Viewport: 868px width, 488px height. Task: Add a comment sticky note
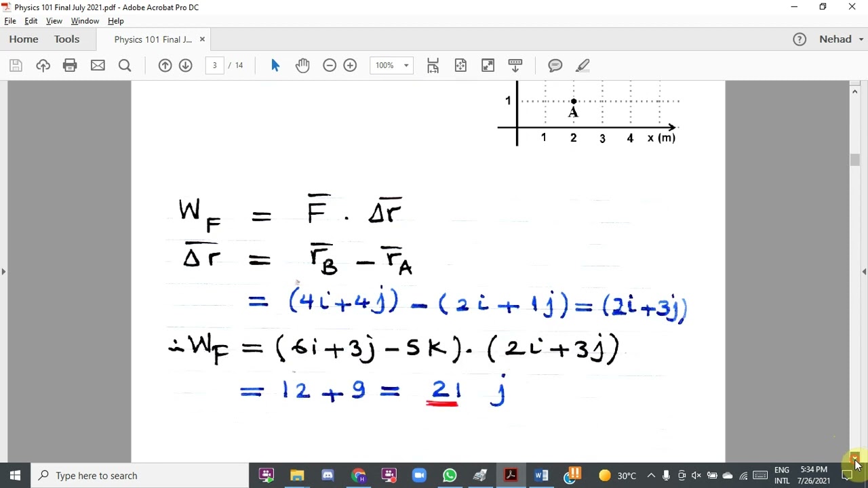point(555,65)
